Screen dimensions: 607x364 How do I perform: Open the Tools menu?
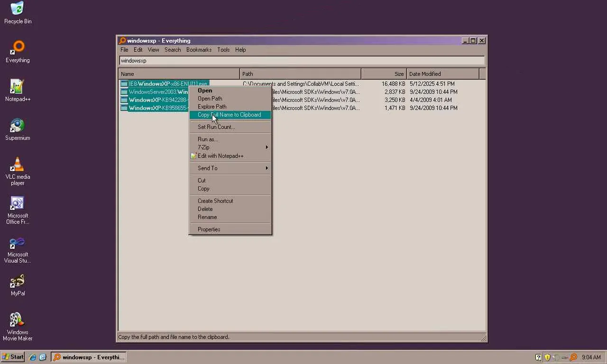pos(223,50)
